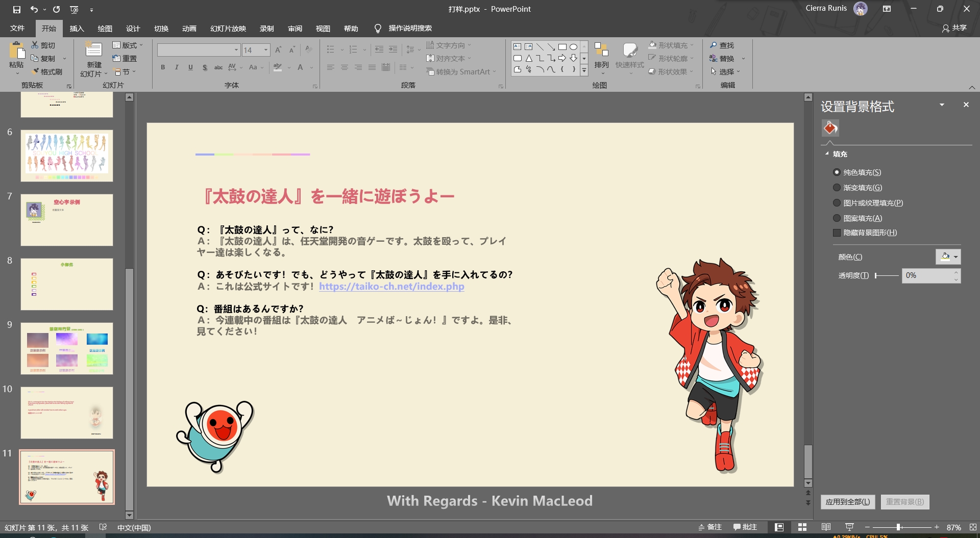This screenshot has width=980, height=538.
Task: Open the 颜色 fill color dropdown
Action: pos(955,257)
